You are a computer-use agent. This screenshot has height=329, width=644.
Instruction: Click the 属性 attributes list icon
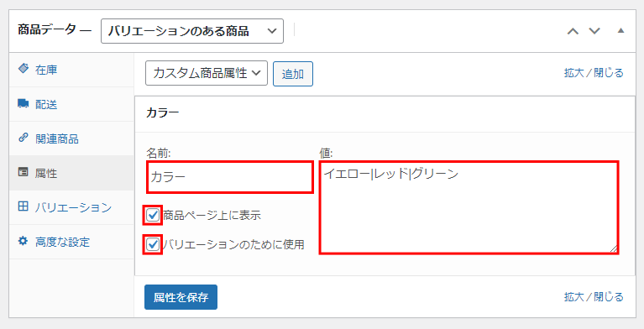24,172
